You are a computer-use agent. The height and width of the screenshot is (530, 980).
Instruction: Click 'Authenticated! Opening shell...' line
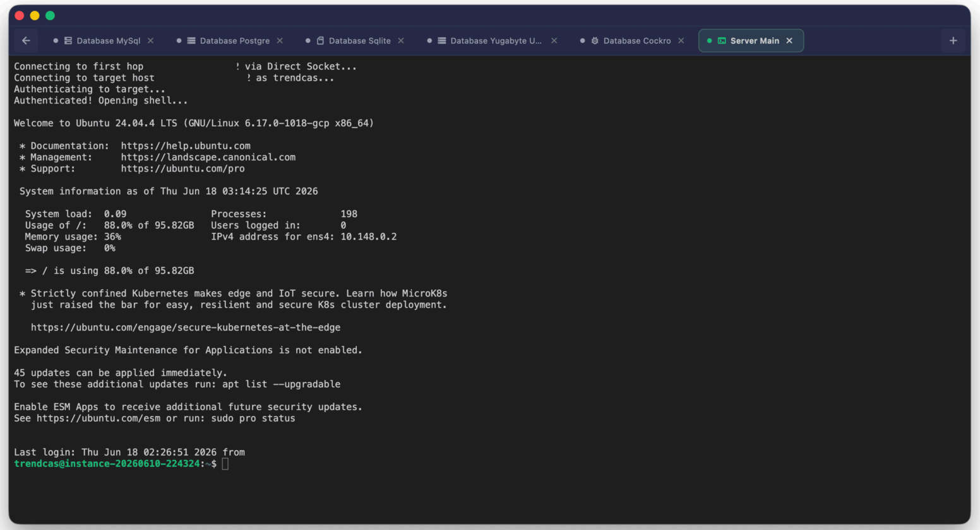pyautogui.click(x=100, y=100)
